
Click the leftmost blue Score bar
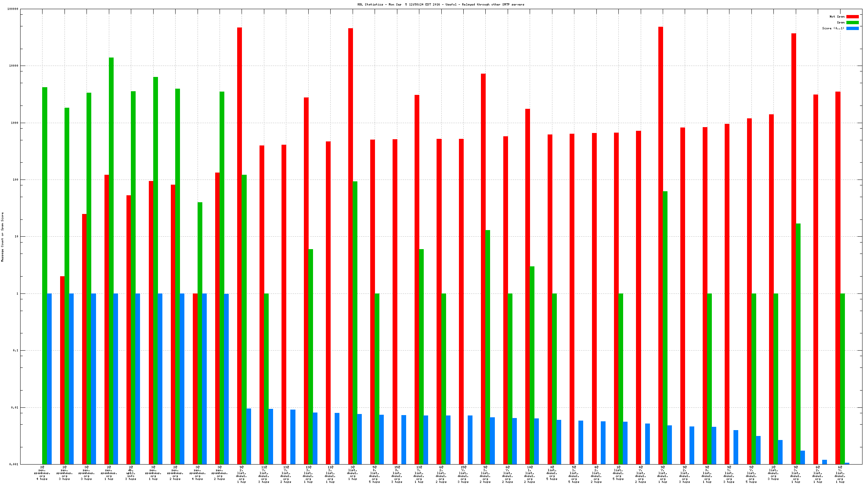point(49,377)
